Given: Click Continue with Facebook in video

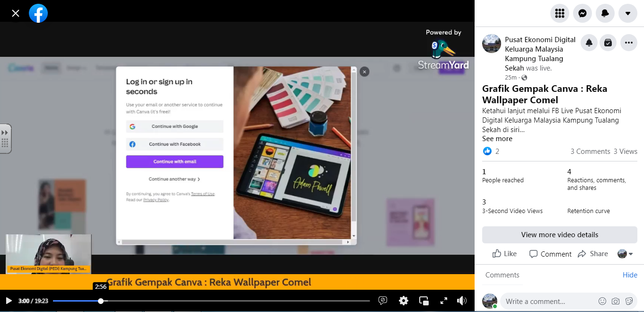Looking at the screenshot, I should [x=175, y=144].
